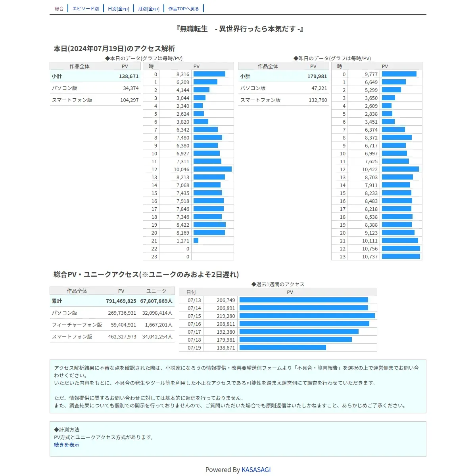Select パソコン版 total PV 269,736,931
The image size is (476, 476).
[122, 313]
